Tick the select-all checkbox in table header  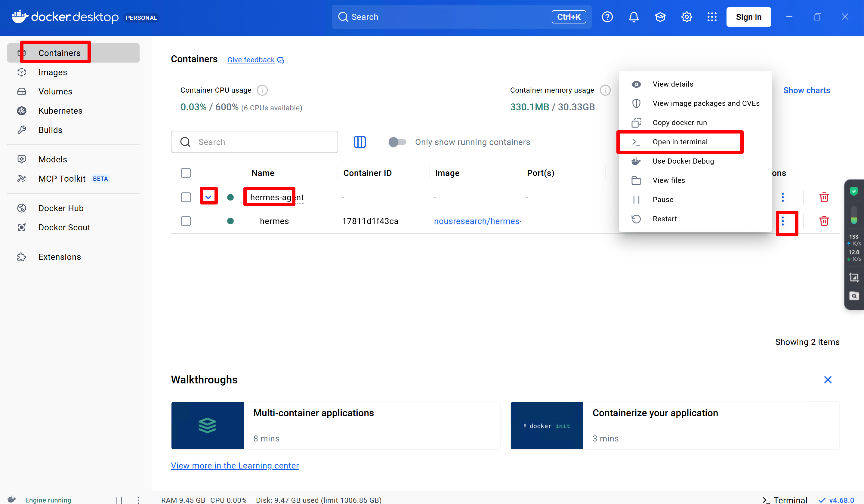[x=186, y=173]
